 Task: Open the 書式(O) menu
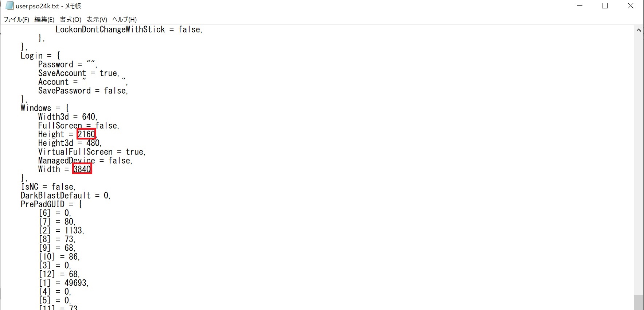pos(70,20)
